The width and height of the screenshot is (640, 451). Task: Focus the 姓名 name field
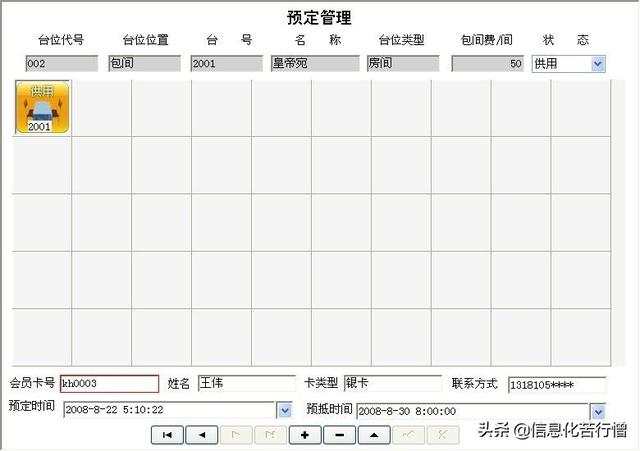click(x=245, y=384)
